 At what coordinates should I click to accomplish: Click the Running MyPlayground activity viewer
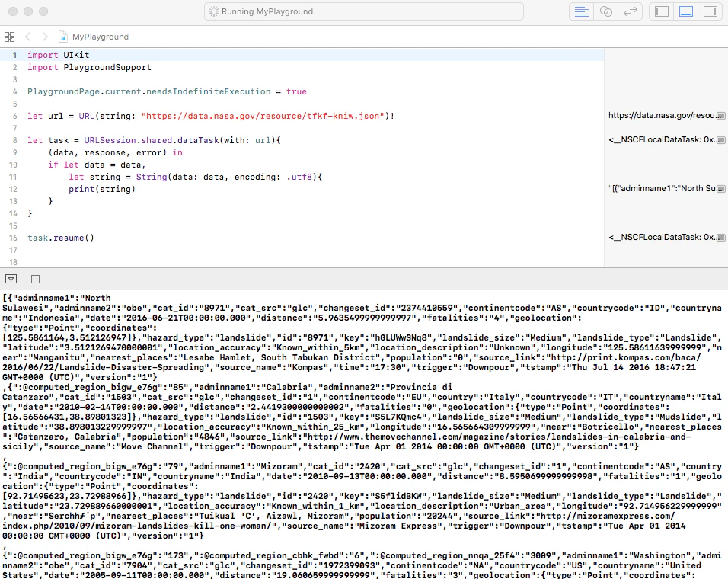364,11
